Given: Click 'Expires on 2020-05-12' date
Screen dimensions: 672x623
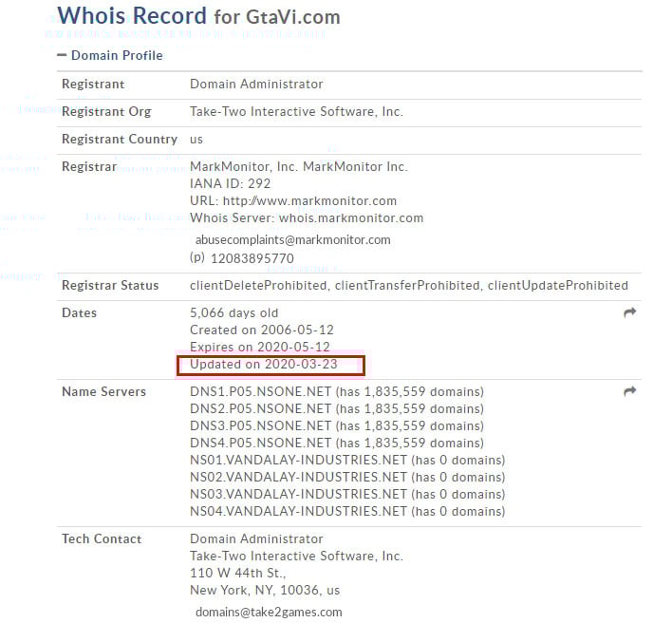Looking at the screenshot, I should click(x=260, y=347).
